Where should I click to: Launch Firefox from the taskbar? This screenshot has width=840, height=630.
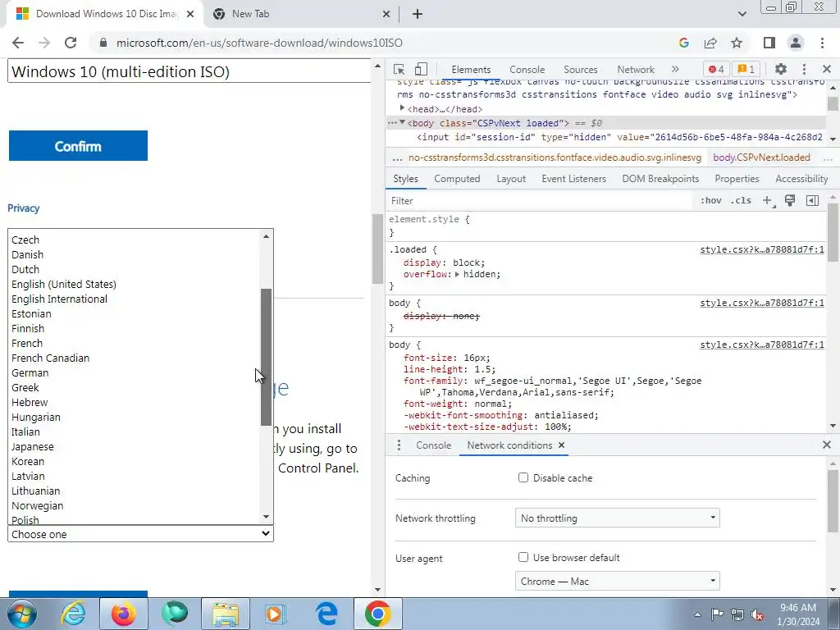click(123, 614)
